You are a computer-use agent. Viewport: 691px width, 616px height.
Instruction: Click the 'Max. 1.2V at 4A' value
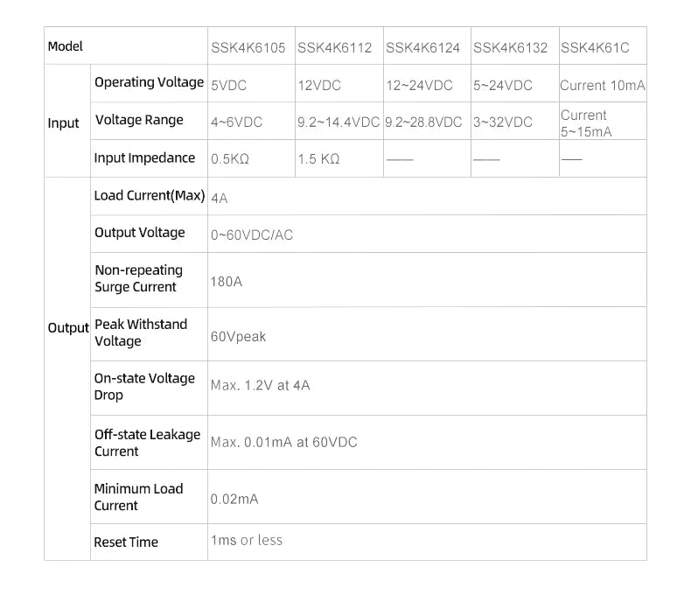260,385
